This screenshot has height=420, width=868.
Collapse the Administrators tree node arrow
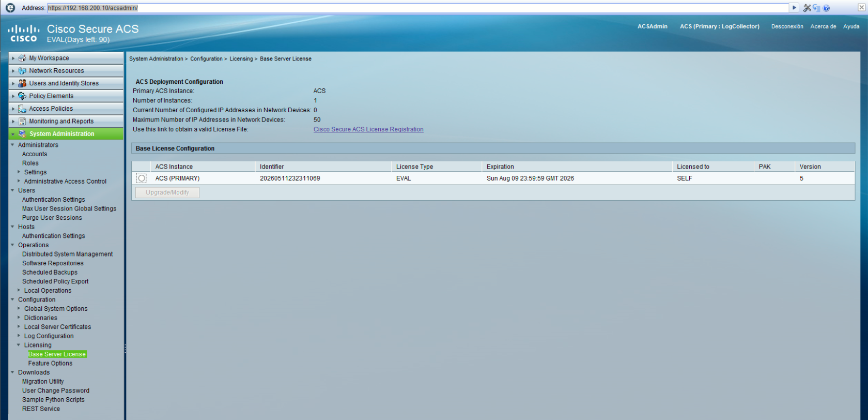(13, 145)
